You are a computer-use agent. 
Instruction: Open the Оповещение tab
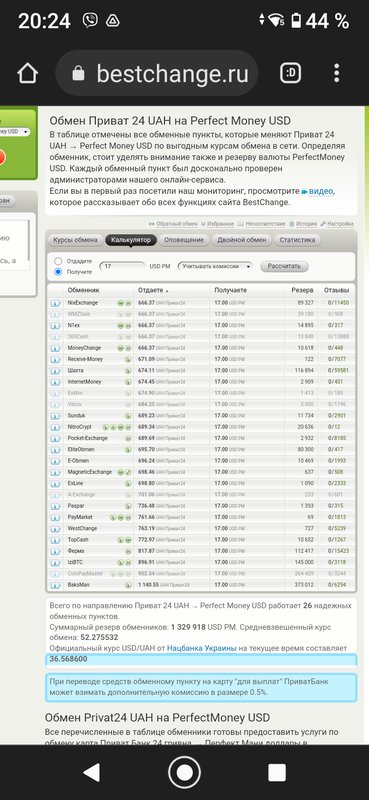coord(184,240)
